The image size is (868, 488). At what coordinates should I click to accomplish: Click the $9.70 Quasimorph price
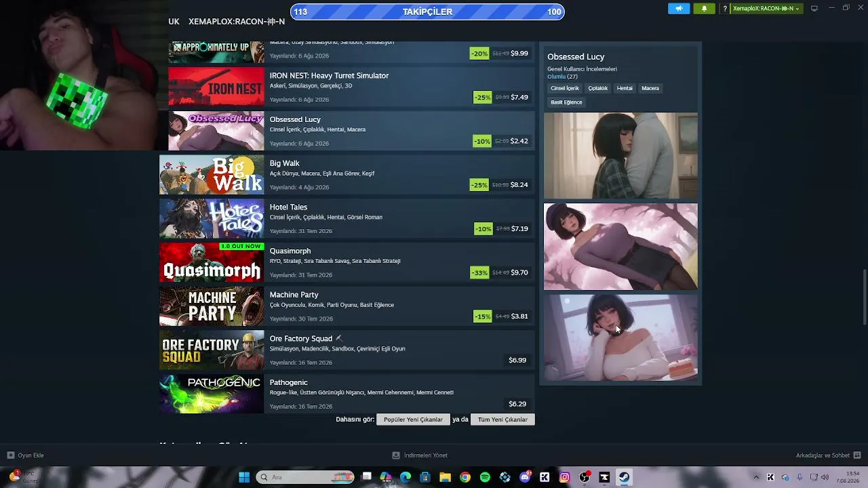point(519,272)
